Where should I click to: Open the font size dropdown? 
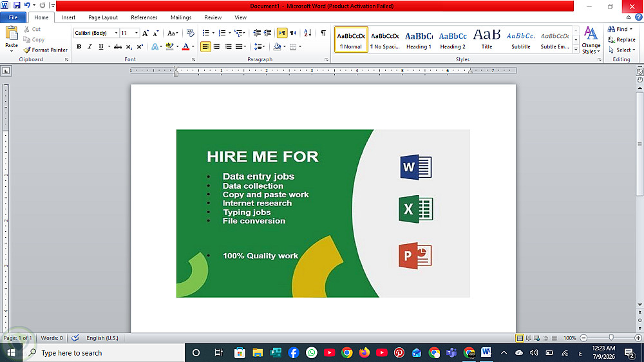[x=137, y=33]
